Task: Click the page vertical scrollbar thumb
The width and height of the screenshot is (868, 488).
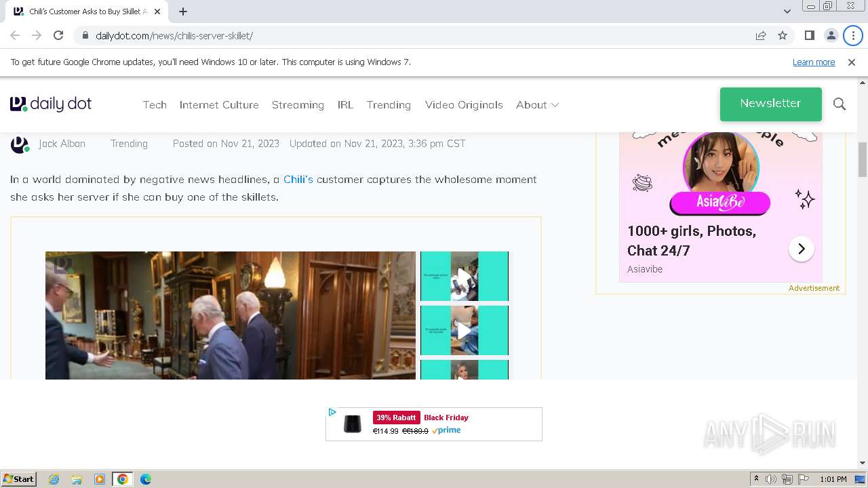Action: (x=863, y=159)
